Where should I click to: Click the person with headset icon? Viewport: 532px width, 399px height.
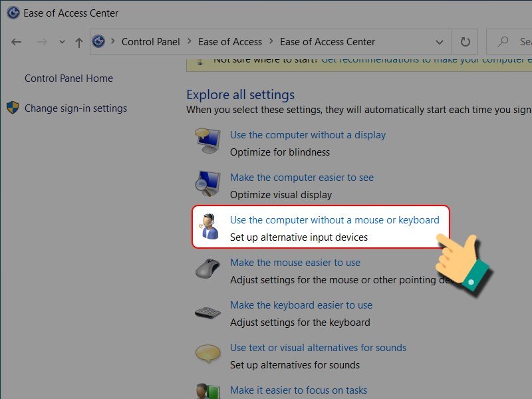pyautogui.click(x=209, y=227)
